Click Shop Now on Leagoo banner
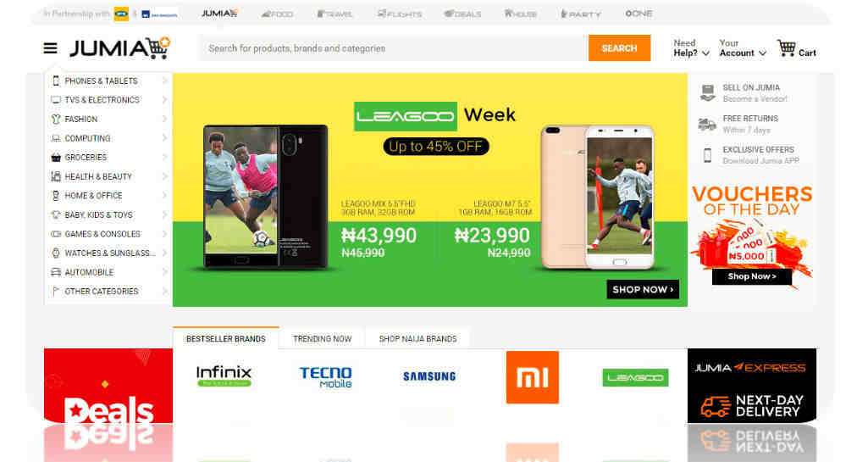Image resolution: width=868 pixels, height=462 pixels. [x=643, y=289]
